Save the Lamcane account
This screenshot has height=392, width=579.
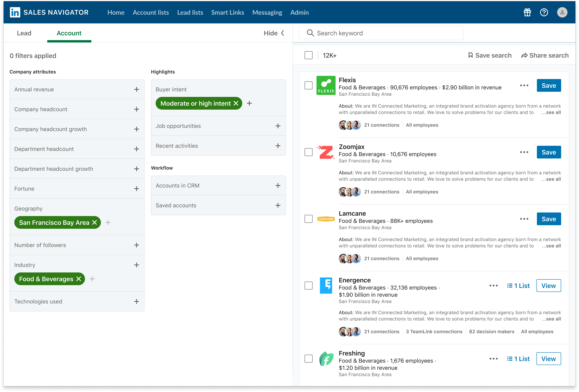coord(549,219)
